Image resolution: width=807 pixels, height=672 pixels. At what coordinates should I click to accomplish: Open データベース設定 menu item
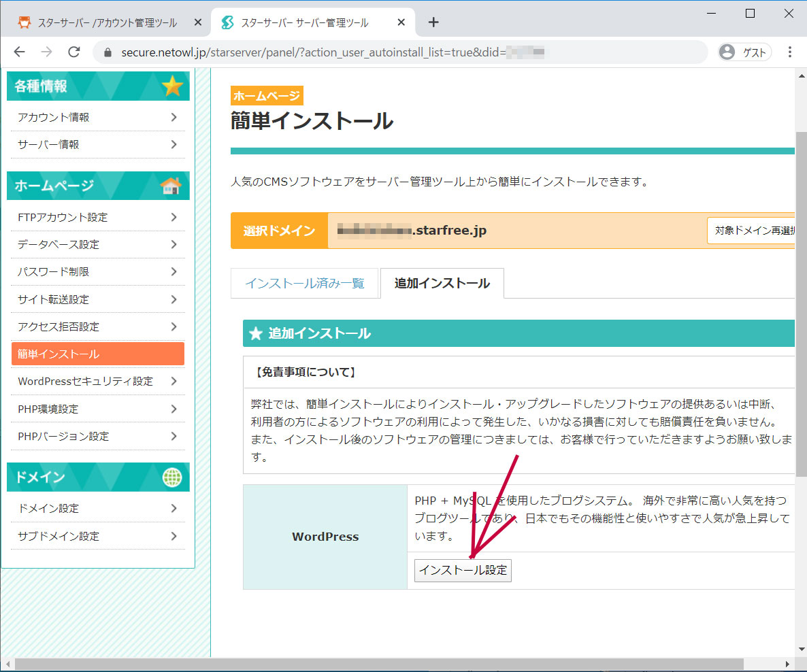98,244
